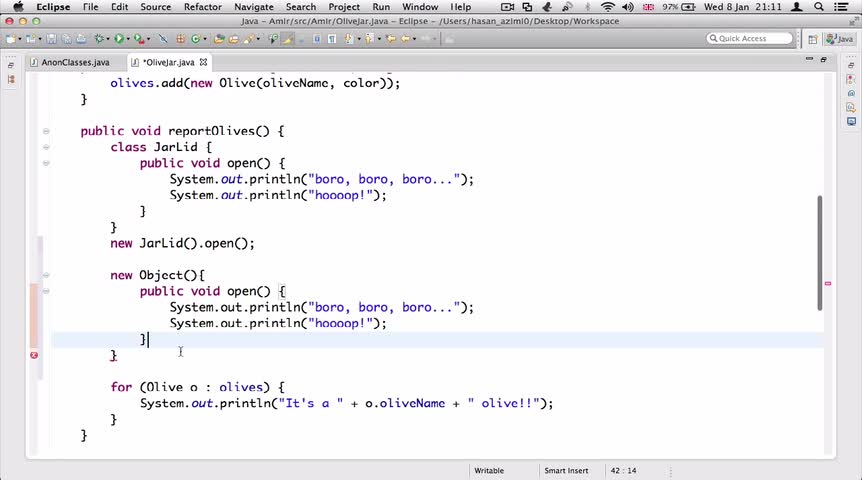Collapse the reportOlives() method fold

[x=46, y=131]
